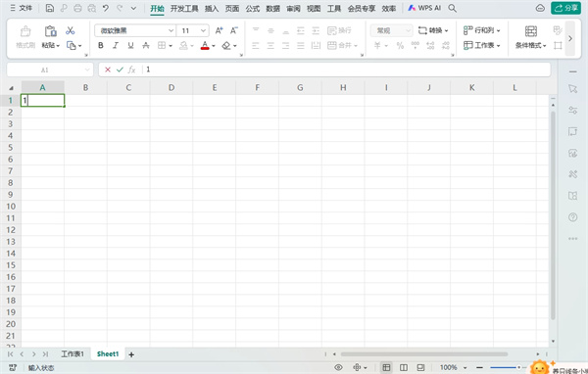
Task: Click the Name Box showing A1
Action: [50, 70]
